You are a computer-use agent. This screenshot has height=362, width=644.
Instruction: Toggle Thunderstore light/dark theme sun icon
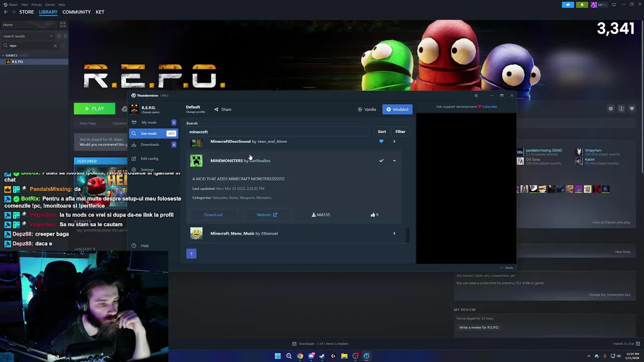(x=476, y=96)
